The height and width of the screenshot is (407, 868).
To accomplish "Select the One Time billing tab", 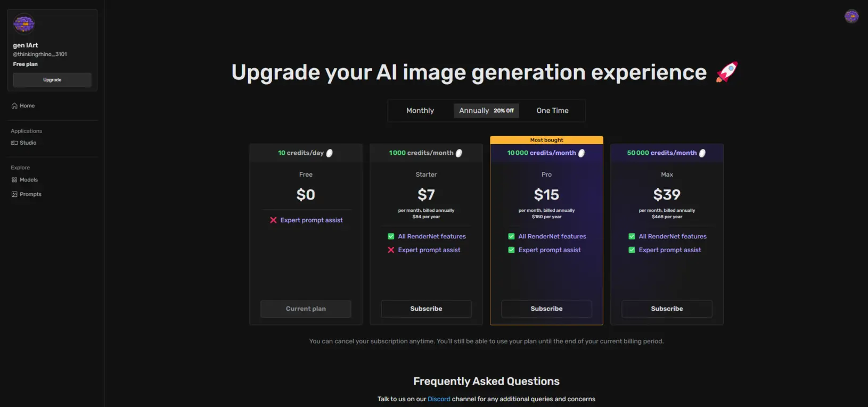I will pyautogui.click(x=552, y=111).
